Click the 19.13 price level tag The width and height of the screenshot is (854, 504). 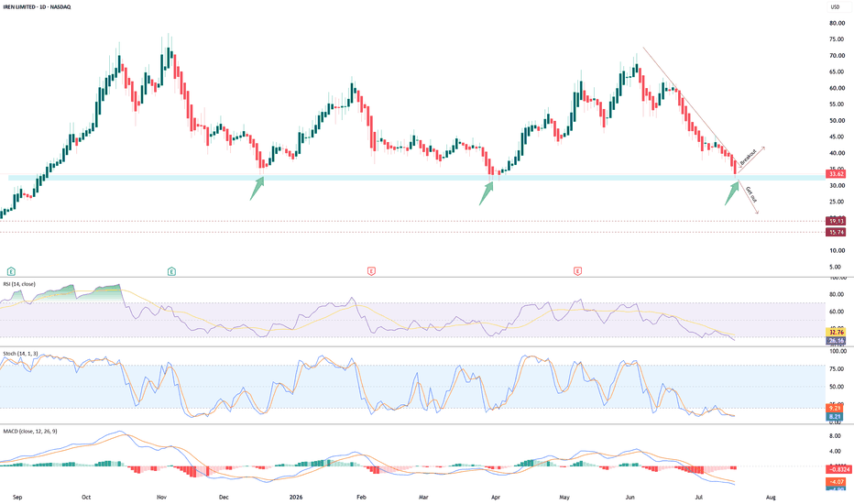[836, 221]
